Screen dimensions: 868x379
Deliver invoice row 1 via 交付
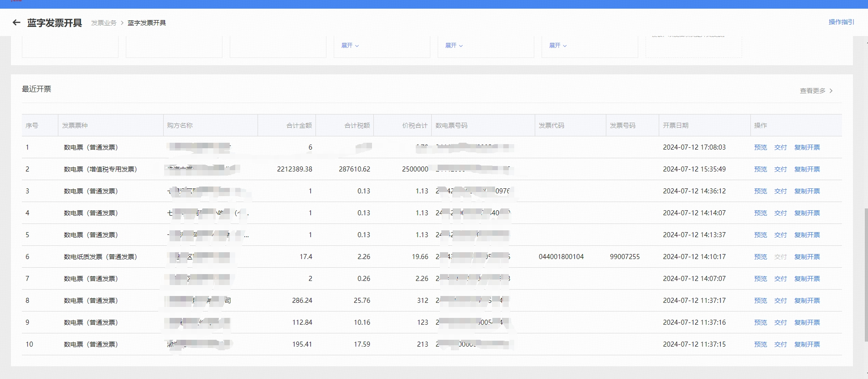tap(780, 147)
